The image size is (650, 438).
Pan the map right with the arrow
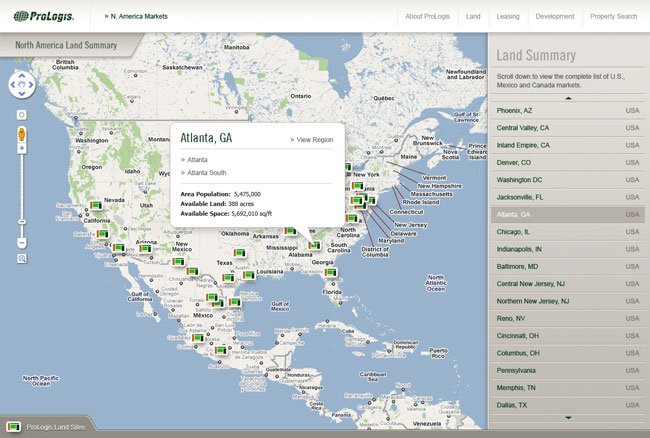(x=31, y=85)
